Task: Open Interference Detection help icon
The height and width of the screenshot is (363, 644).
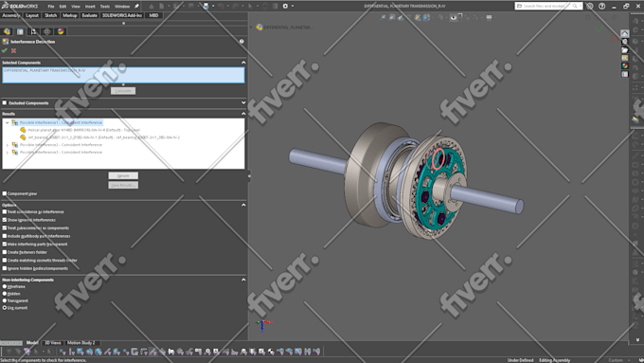Action: [241, 42]
